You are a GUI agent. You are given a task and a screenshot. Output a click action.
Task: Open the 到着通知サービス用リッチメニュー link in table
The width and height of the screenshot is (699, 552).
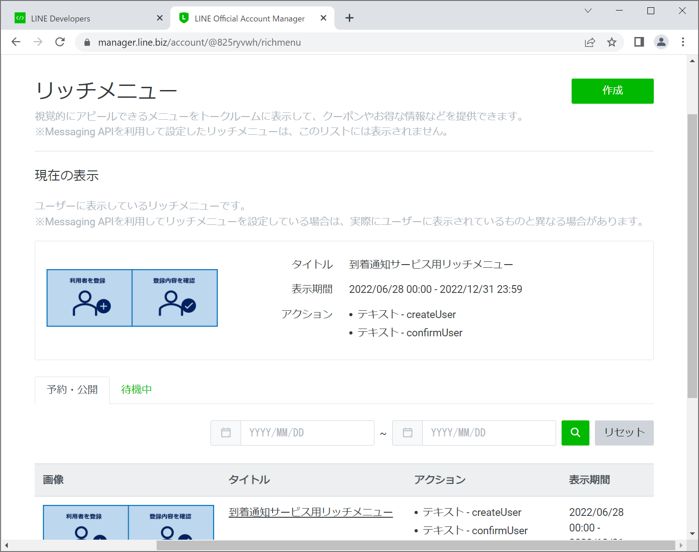(x=311, y=512)
